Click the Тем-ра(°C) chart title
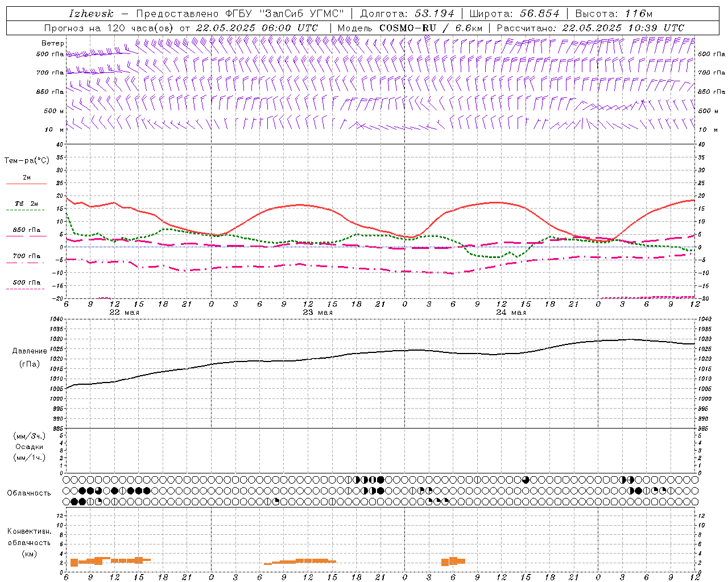 (x=27, y=161)
